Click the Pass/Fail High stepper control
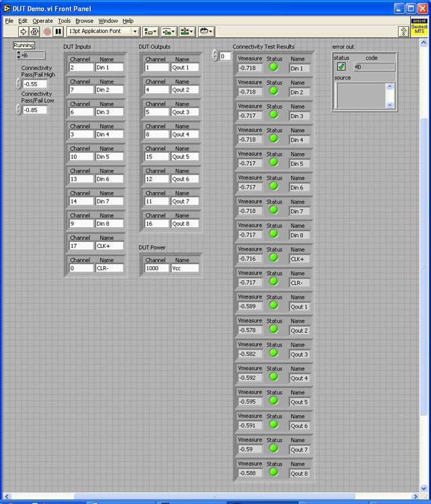 coord(19,84)
